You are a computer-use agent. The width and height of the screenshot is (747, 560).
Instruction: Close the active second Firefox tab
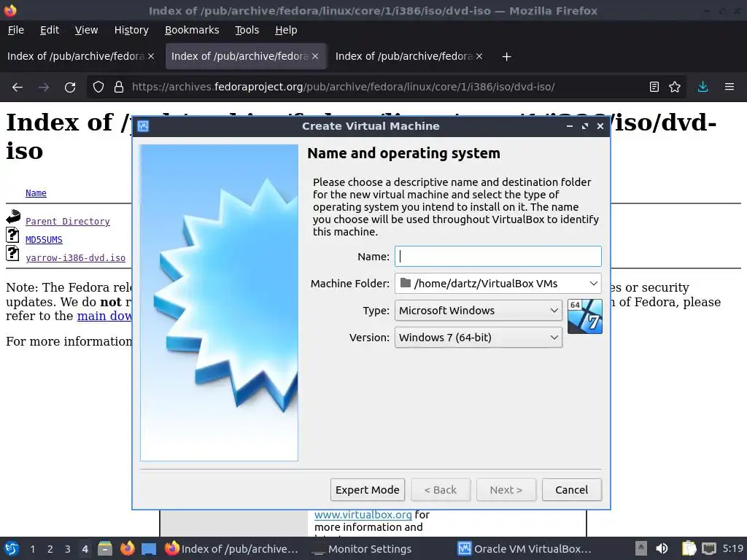315,56
